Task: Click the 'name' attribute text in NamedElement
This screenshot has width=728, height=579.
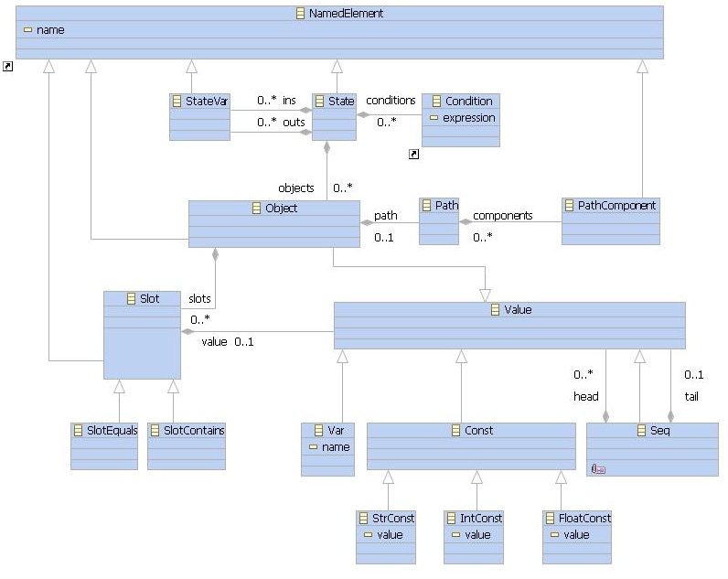Action: [x=50, y=30]
